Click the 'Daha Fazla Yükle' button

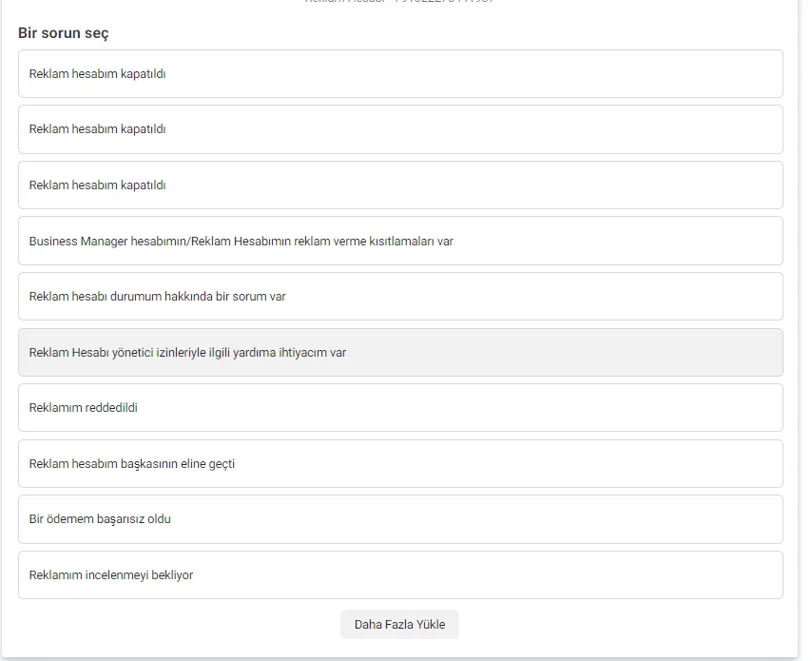pos(399,625)
